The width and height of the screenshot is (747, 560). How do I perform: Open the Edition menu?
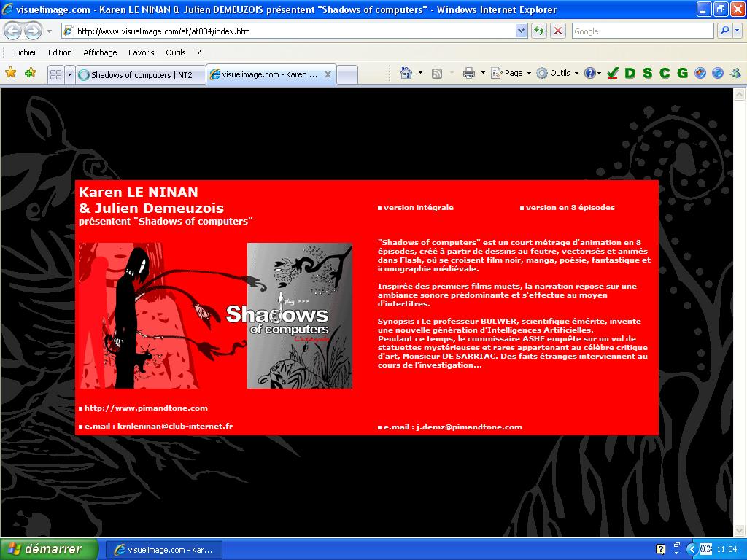point(60,52)
